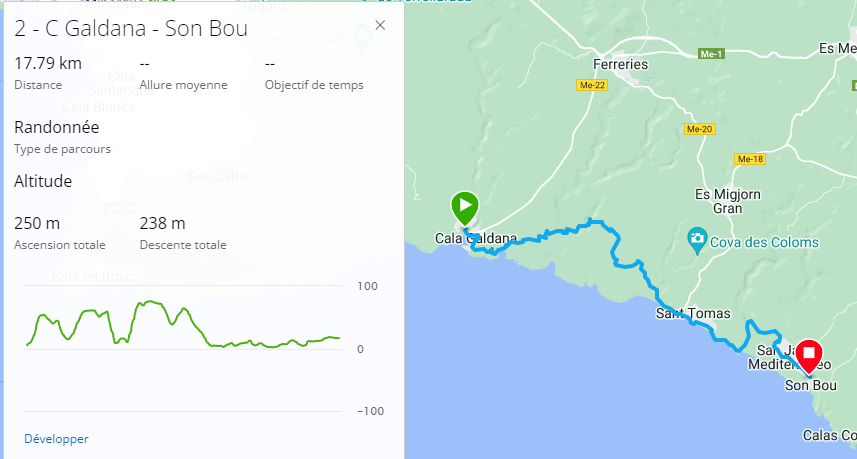
Task: Click the Cova des Coloms camera icon
Action: 698,240
